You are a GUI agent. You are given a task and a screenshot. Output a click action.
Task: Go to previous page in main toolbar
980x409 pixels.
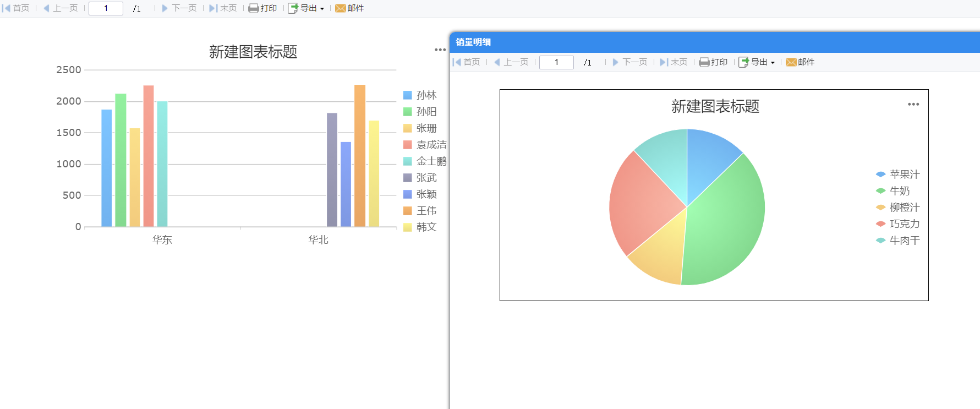point(61,8)
